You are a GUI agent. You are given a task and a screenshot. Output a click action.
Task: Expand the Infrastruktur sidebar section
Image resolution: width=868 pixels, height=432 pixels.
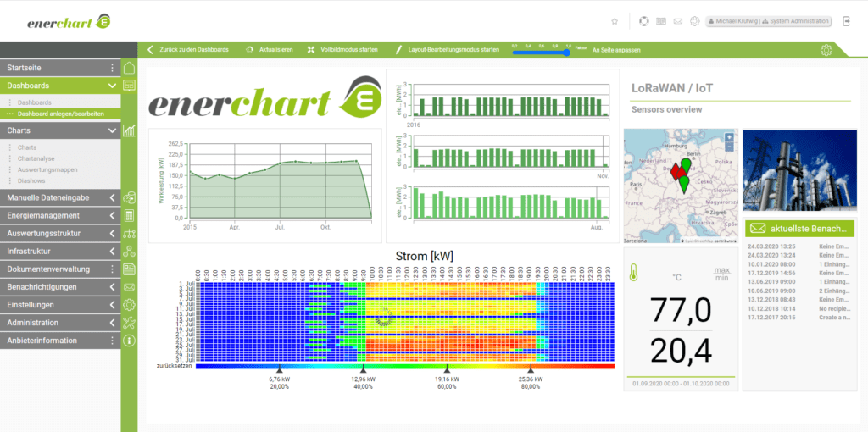[112, 252]
